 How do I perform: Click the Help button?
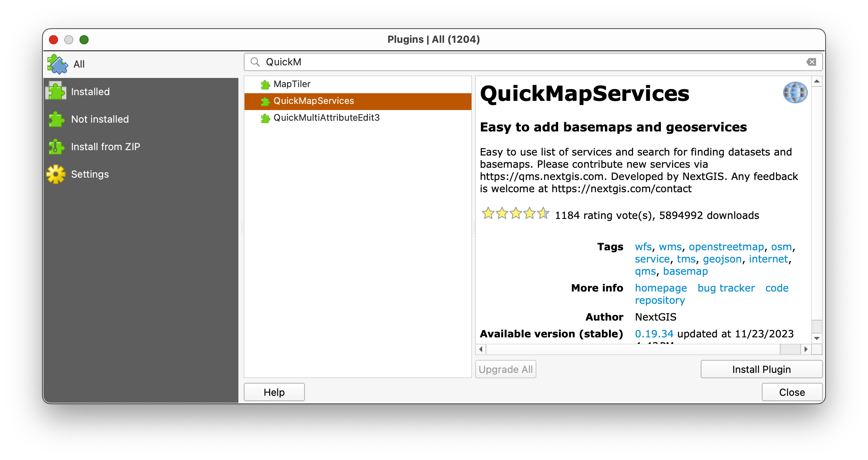274,392
